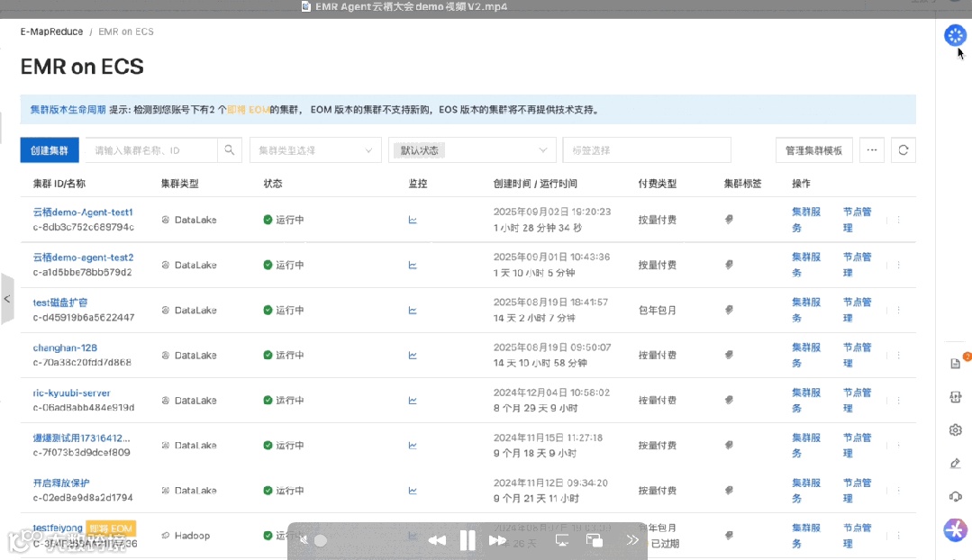Open monitoring chart for 开启释放保护 cluster
This screenshot has width=972, height=560.
[x=413, y=491]
